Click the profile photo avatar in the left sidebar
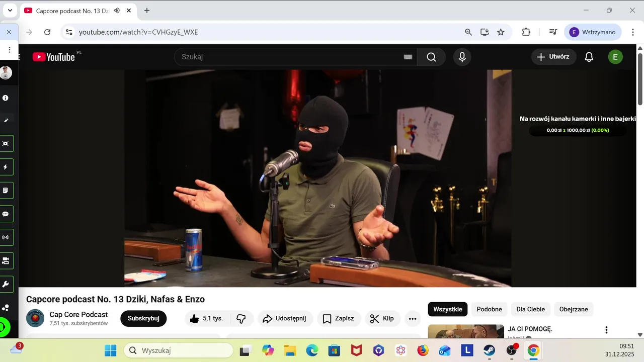The height and width of the screenshot is (362, 644). coord(6,72)
